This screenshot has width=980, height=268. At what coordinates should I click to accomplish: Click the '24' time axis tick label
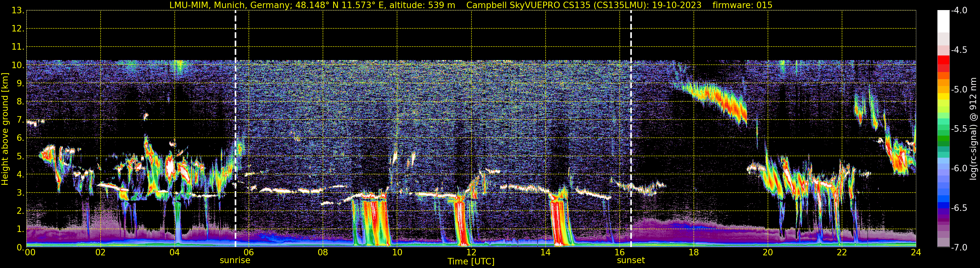916,252
